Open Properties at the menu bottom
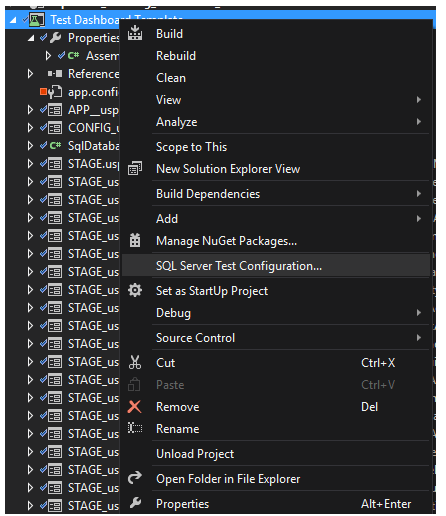The image size is (446, 516). 276,504
